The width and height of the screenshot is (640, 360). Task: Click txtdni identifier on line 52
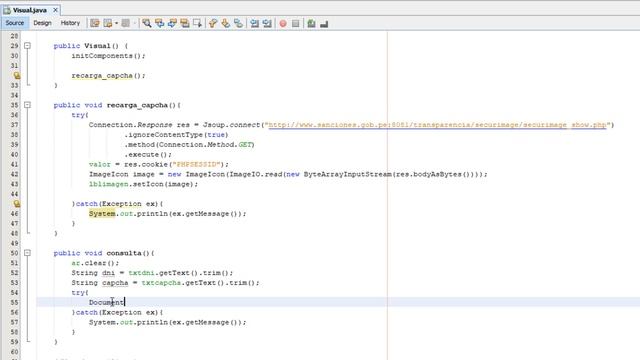click(x=142, y=273)
